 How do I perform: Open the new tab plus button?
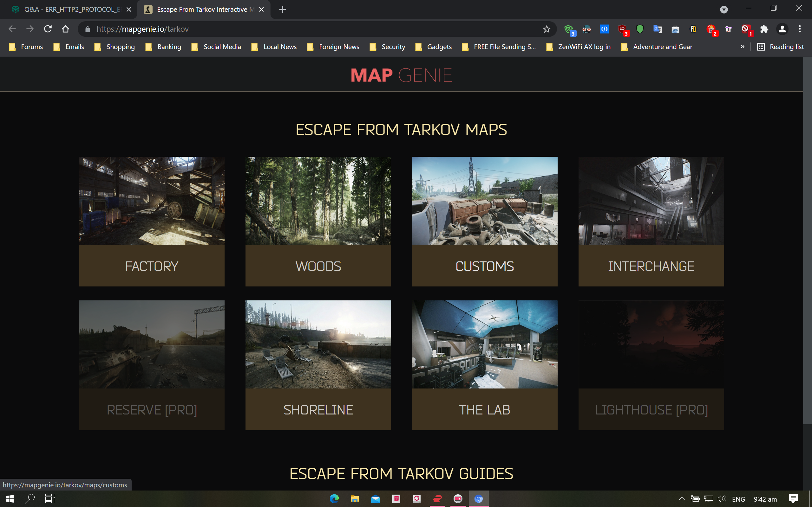[x=282, y=10]
